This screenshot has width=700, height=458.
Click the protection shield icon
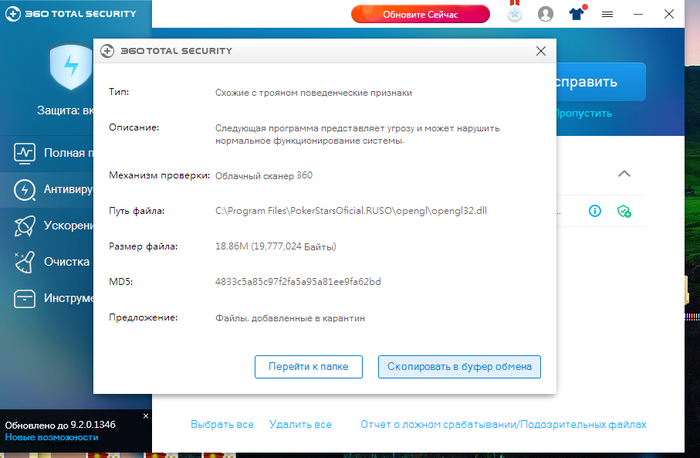71,66
